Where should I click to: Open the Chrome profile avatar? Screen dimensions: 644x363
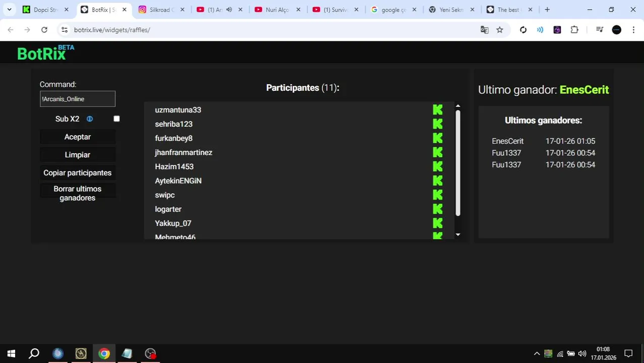[616, 30]
